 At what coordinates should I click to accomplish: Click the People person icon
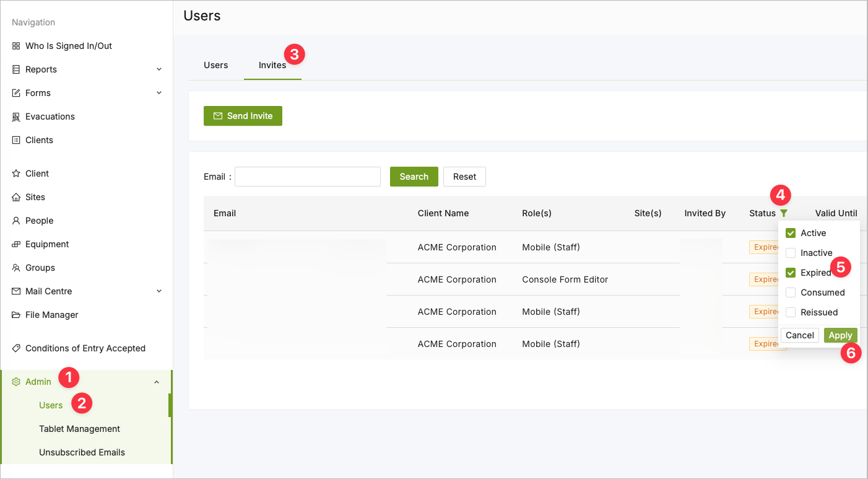[16, 221]
